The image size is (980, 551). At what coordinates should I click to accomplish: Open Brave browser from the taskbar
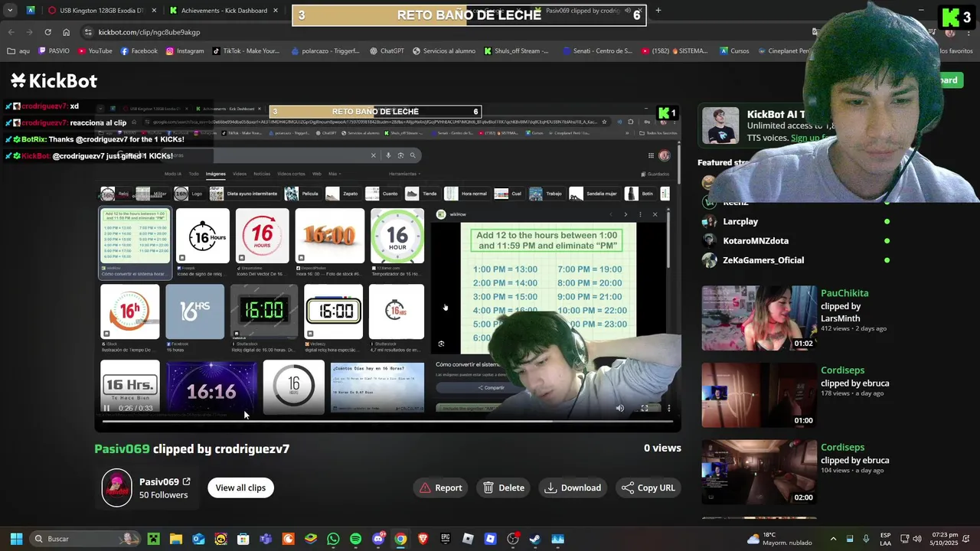tap(423, 539)
